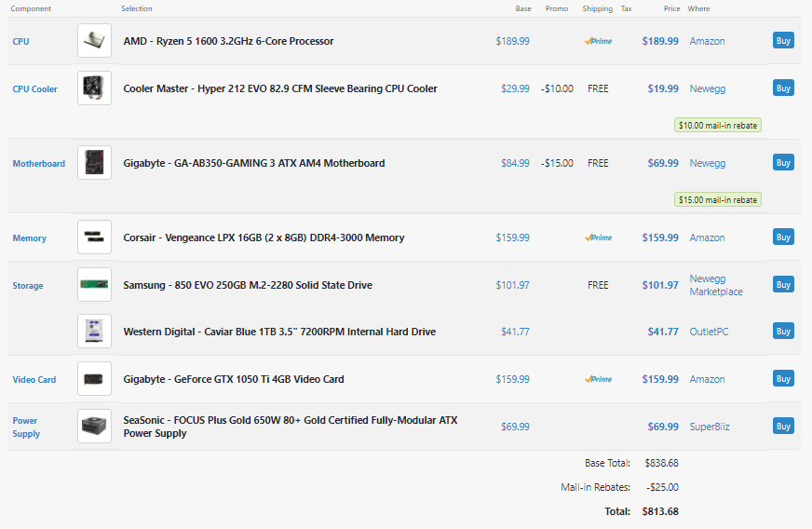Open the Video Card category link
The image size is (812, 529).
click(x=34, y=380)
